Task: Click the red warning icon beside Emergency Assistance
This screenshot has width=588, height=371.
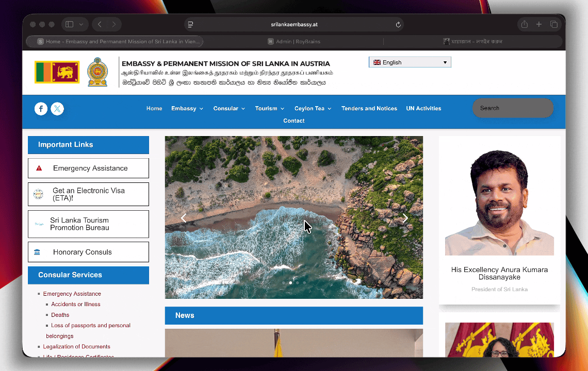Action: (x=39, y=168)
